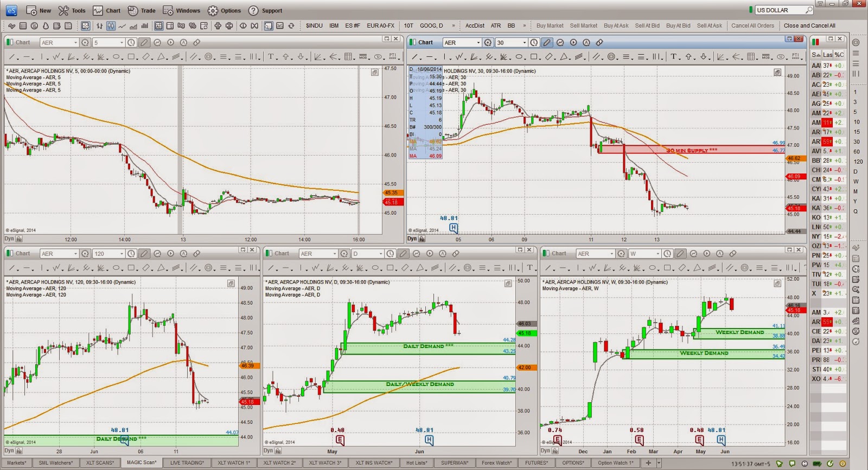Load the EUR A0-FX symbol shortcut
Viewport: 868px width, 470px height.
(x=381, y=25)
